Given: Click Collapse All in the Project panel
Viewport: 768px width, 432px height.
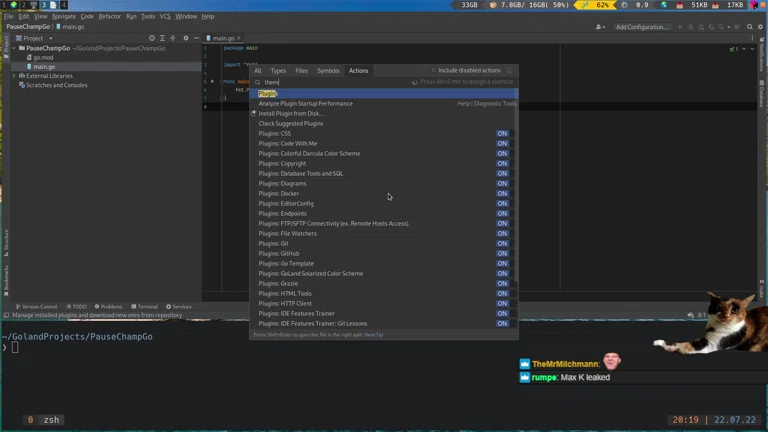Looking at the screenshot, I should pyautogui.click(x=173, y=38).
